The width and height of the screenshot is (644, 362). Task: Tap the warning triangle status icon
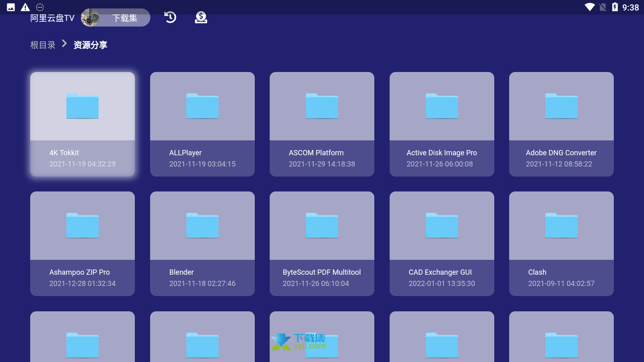tap(25, 7)
